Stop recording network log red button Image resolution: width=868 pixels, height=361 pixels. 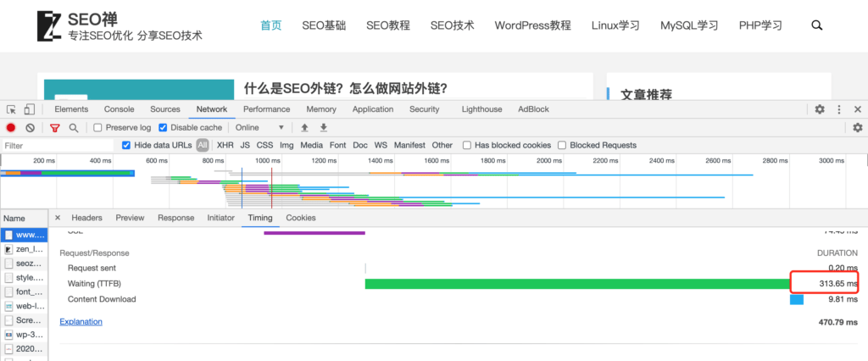click(x=11, y=128)
